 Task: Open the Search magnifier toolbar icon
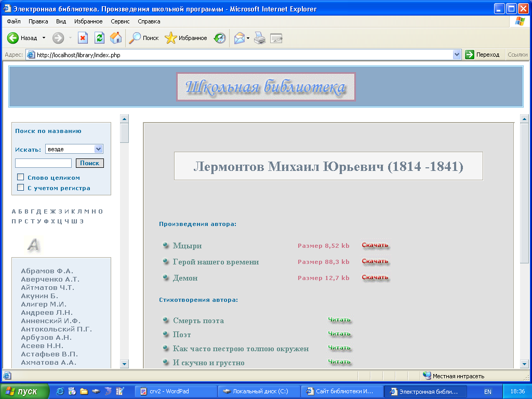135,38
